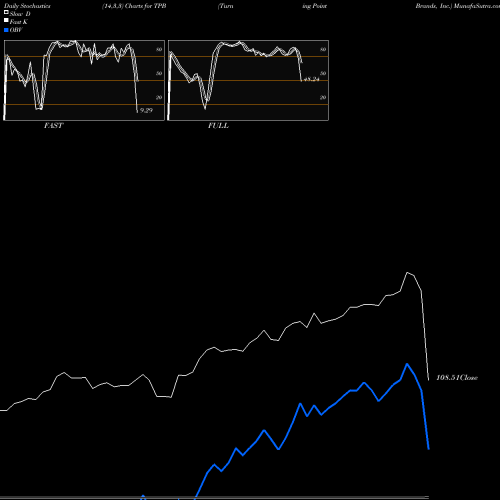Click the 'Slow D' legend label
This screenshot has height=500, width=500.
20,14
